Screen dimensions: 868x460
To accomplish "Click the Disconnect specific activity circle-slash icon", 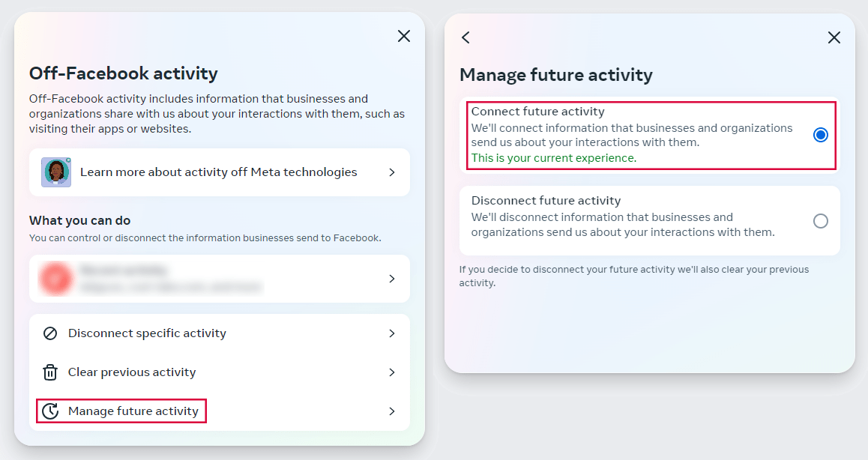I will [x=50, y=333].
